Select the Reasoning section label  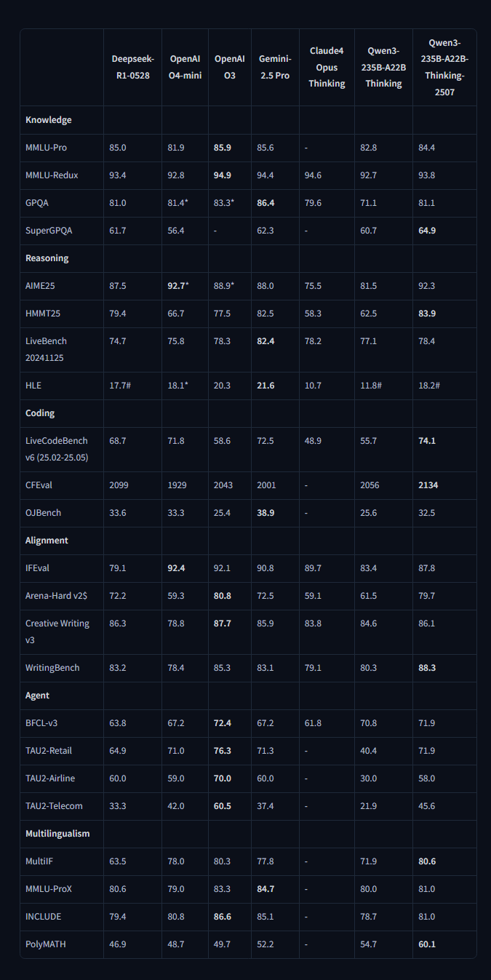48,258
